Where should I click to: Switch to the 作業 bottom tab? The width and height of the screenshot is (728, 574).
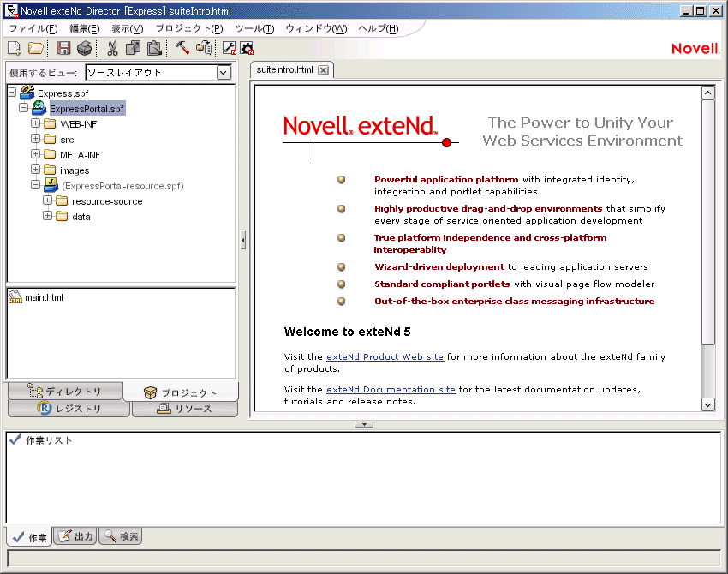coord(29,537)
